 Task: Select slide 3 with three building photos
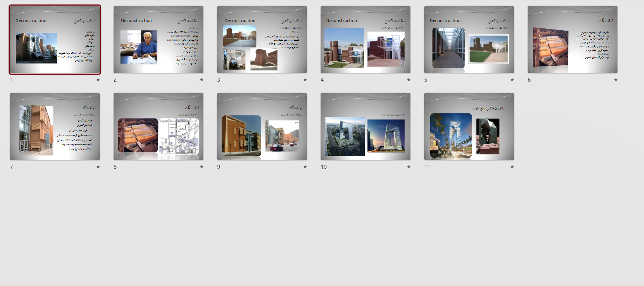click(x=262, y=40)
